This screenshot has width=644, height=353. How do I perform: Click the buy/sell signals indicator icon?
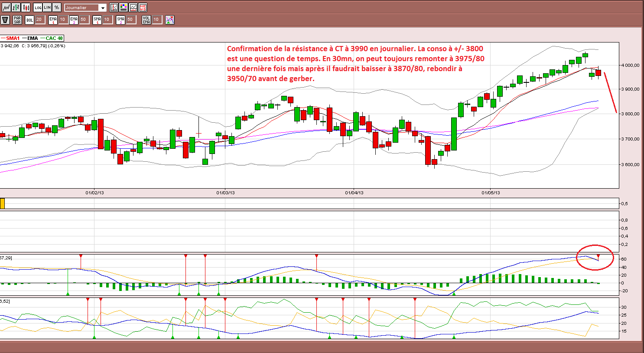click(x=170, y=20)
